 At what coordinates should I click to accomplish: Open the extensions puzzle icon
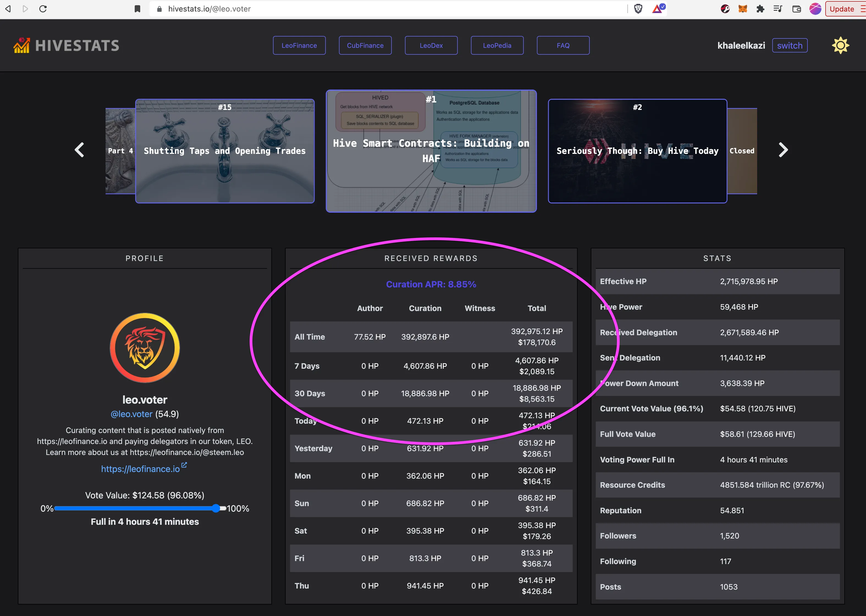click(x=760, y=9)
